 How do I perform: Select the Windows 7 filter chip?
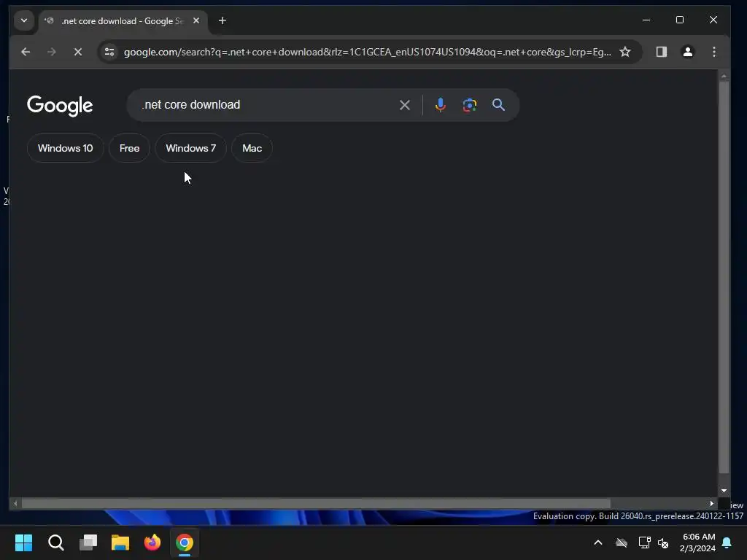click(190, 148)
